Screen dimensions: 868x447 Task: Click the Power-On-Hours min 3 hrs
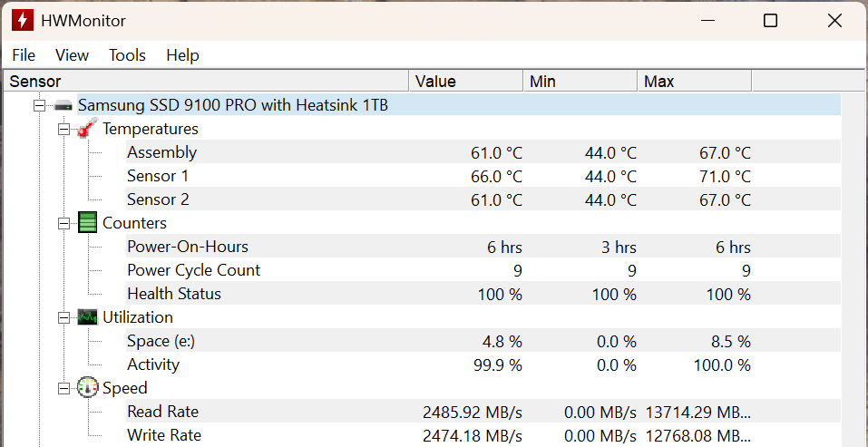tap(619, 248)
